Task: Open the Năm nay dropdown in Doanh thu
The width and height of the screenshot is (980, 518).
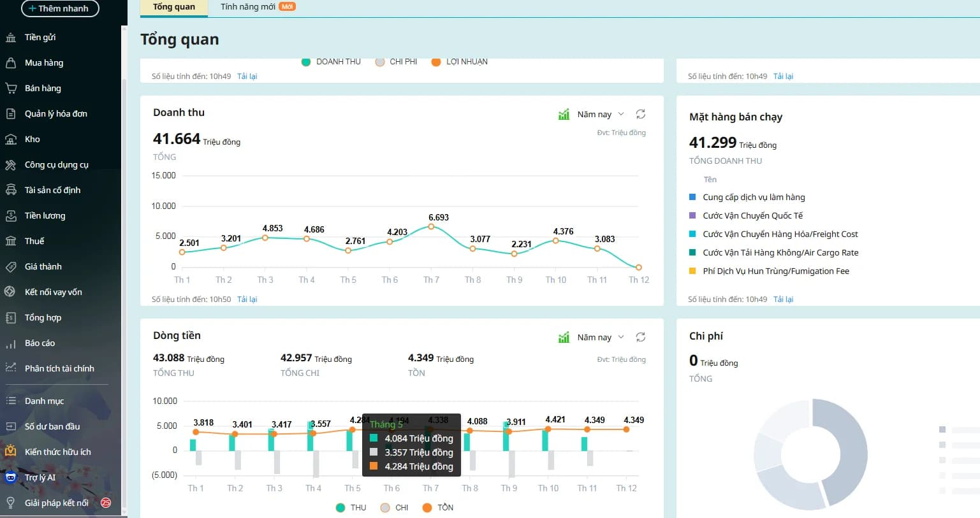Action: click(601, 115)
